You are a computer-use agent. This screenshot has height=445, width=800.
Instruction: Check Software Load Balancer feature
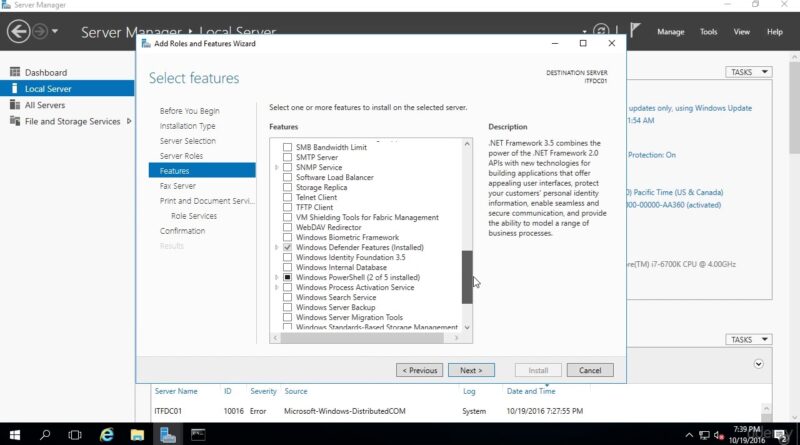click(x=287, y=177)
